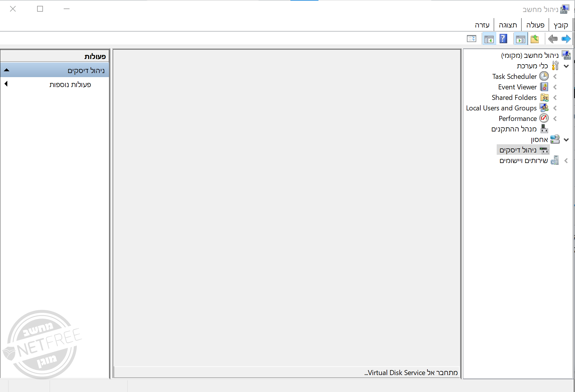Open פעולות נוספות submenu in actions pane
This screenshot has width=575, height=392.
(x=70, y=84)
